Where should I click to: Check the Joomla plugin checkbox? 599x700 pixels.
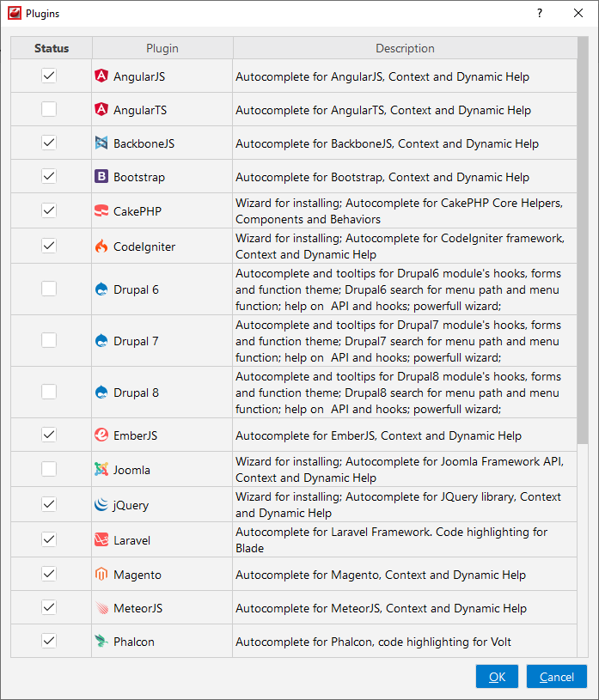(x=49, y=469)
